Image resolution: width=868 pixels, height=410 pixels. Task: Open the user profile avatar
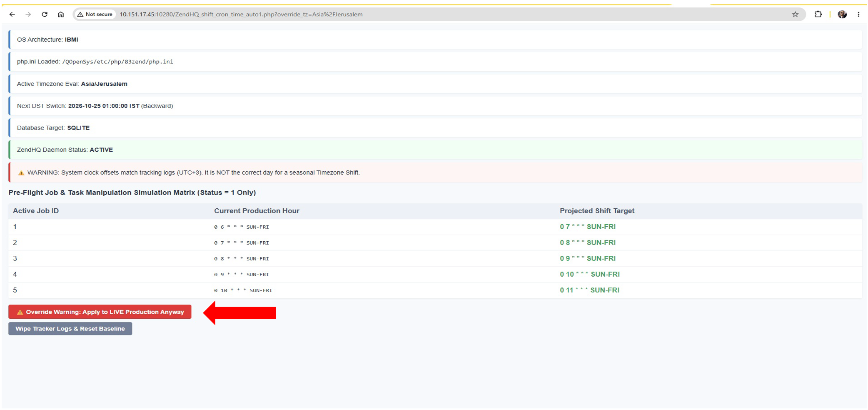coord(842,14)
